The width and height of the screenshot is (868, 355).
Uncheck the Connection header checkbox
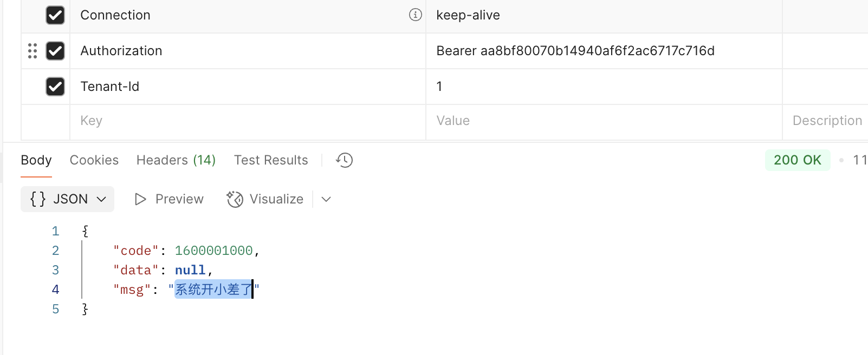point(55,15)
